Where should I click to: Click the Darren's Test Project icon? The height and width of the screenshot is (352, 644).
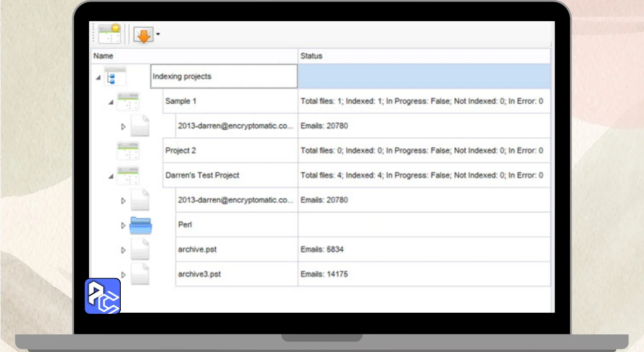click(x=128, y=175)
